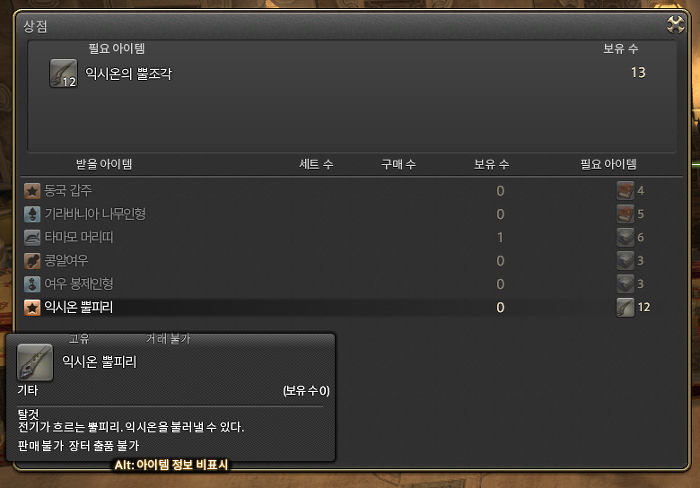The height and width of the screenshot is (488, 700).
Task: Click the 익시온 뿔피리 star icon in list
Action: pyautogui.click(x=32, y=307)
